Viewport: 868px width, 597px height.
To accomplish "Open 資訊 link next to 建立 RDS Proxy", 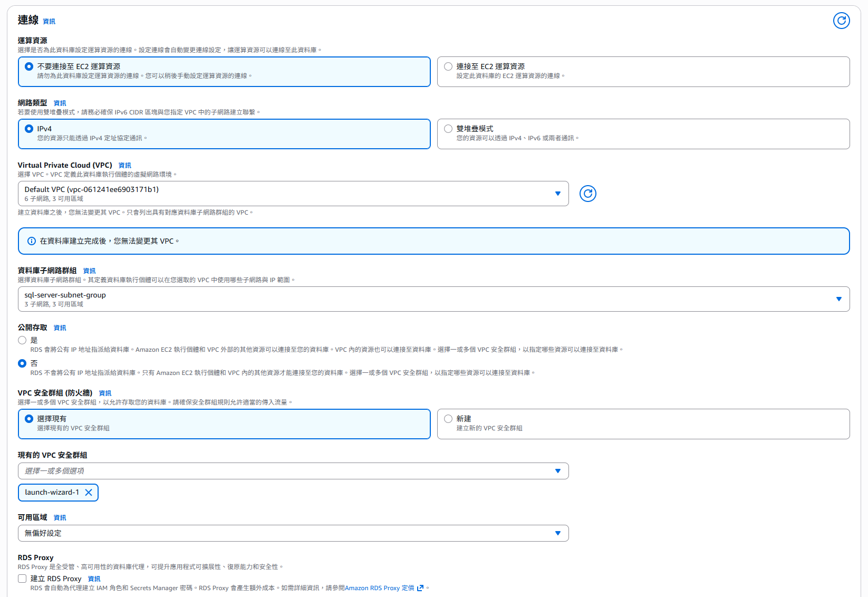I will click(94, 579).
